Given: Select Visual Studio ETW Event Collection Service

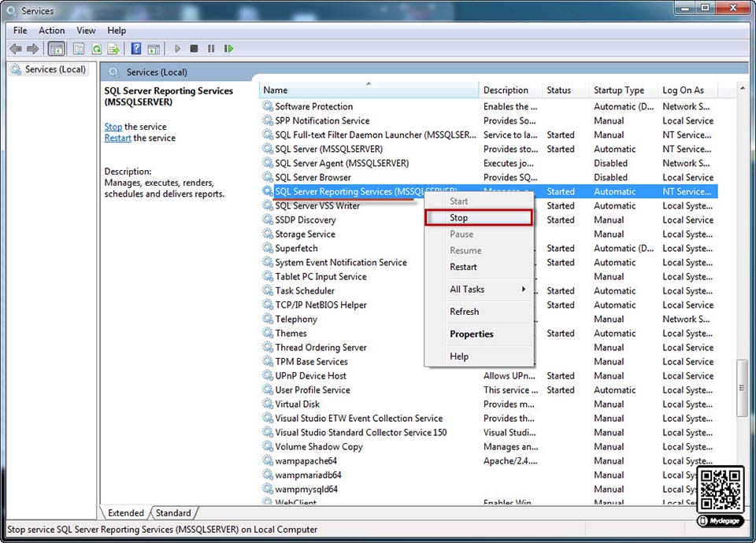Looking at the screenshot, I should click(x=488, y=418).
